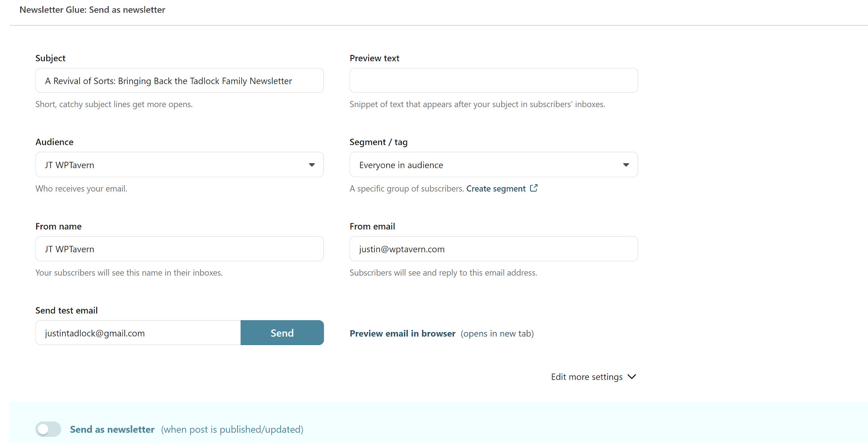The height and width of the screenshot is (443, 868).
Task: Click the Send as newsletter label
Action: click(112, 429)
